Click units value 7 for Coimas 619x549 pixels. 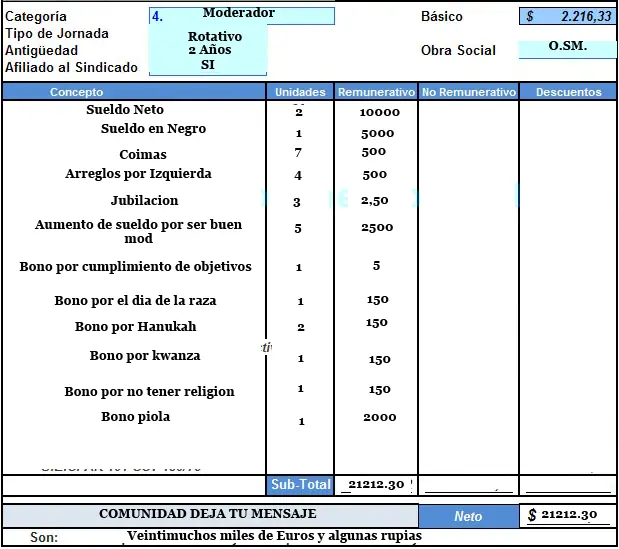click(298, 152)
